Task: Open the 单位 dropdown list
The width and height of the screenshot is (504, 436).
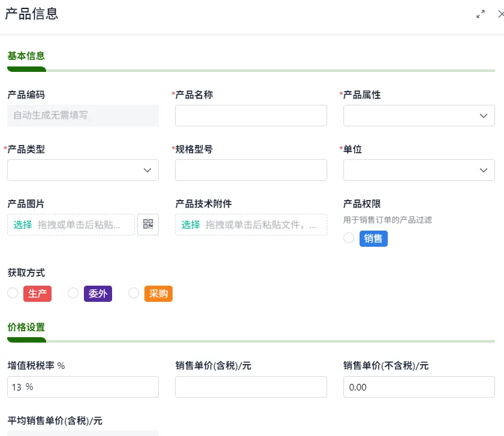Action: click(x=419, y=170)
